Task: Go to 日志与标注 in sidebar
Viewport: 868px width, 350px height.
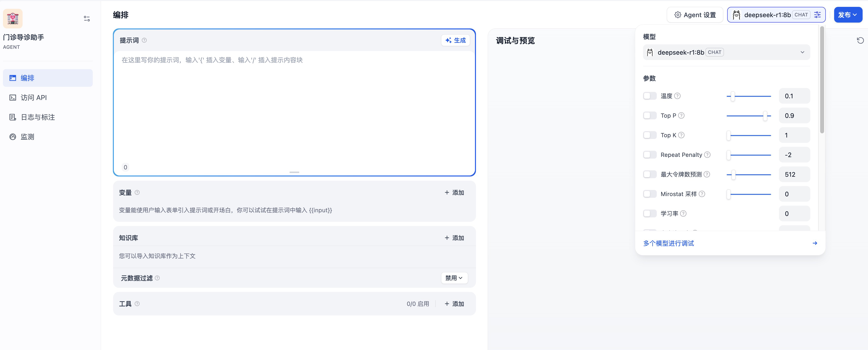Action: 37,117
